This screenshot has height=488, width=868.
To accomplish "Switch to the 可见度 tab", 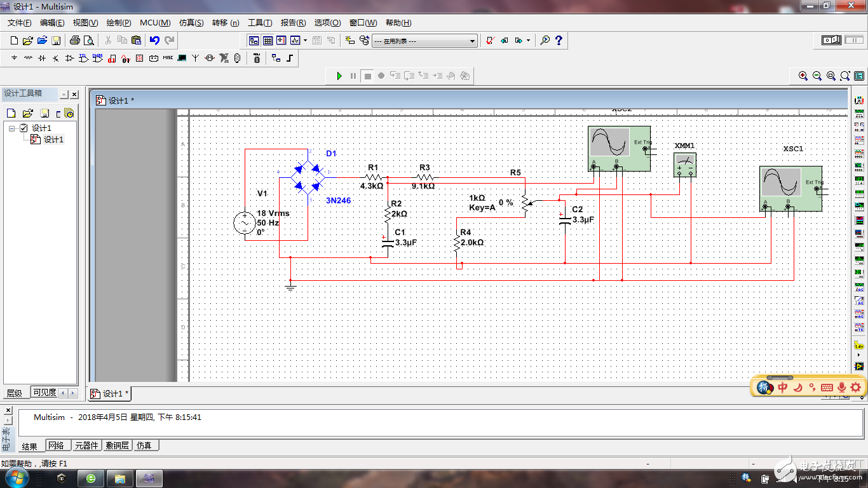I will (44, 393).
